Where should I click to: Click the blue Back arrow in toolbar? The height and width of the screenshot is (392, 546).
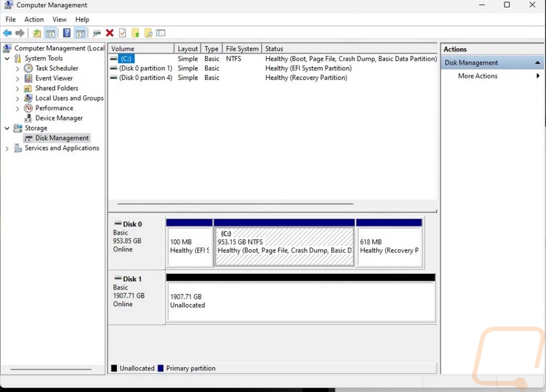click(x=7, y=33)
